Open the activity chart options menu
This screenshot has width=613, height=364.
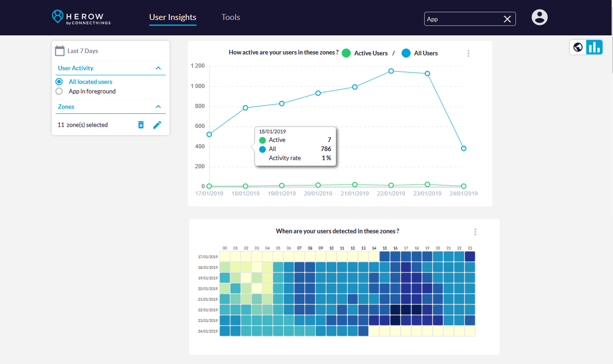(x=469, y=54)
